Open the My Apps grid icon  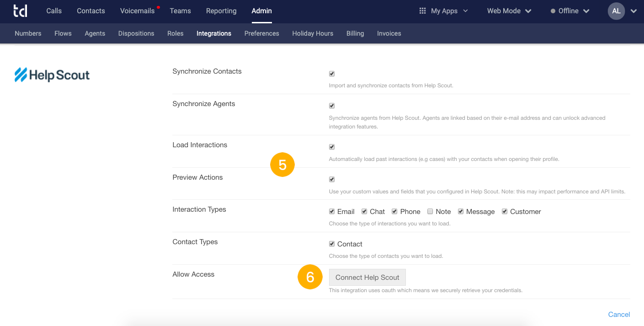[422, 11]
